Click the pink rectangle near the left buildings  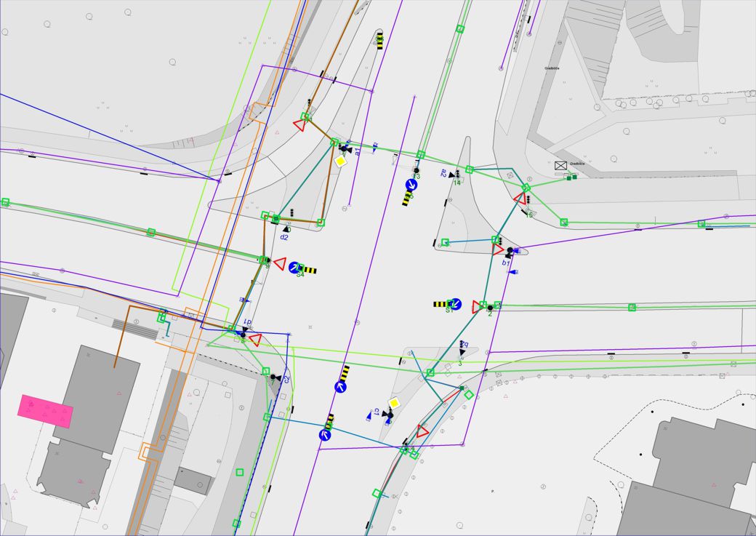[x=45, y=411]
